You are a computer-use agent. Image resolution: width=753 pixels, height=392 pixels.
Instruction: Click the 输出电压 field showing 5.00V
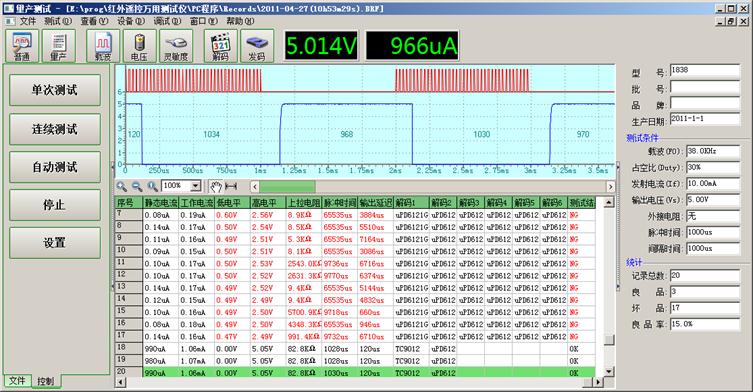click(713, 200)
